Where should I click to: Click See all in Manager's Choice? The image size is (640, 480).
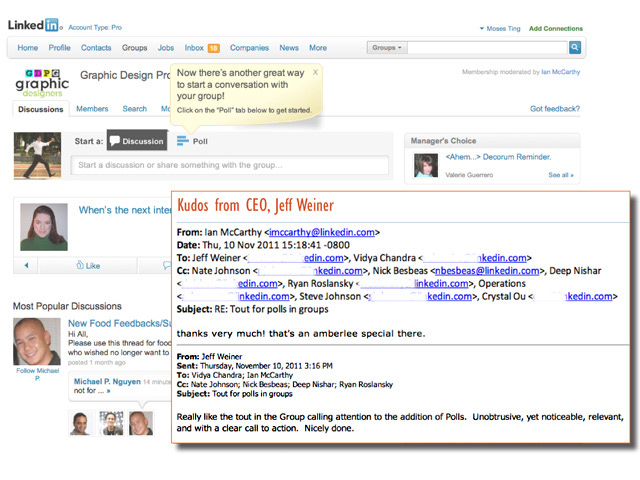tap(561, 175)
